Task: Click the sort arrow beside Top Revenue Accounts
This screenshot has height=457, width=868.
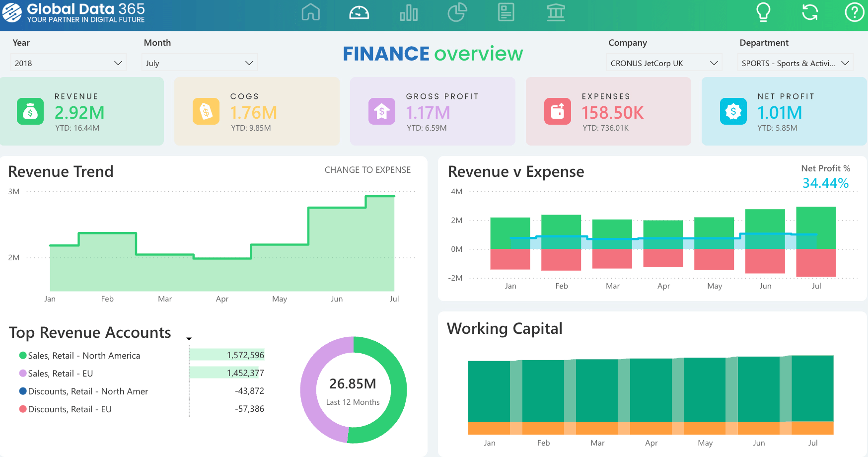Action: point(189,338)
